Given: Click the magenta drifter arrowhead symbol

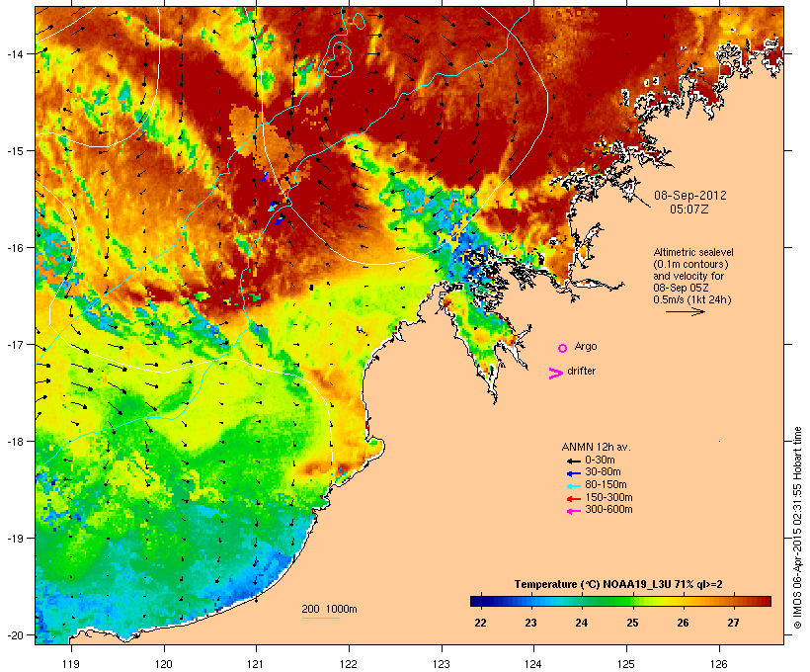Looking at the screenshot, I should pyautogui.click(x=555, y=374).
